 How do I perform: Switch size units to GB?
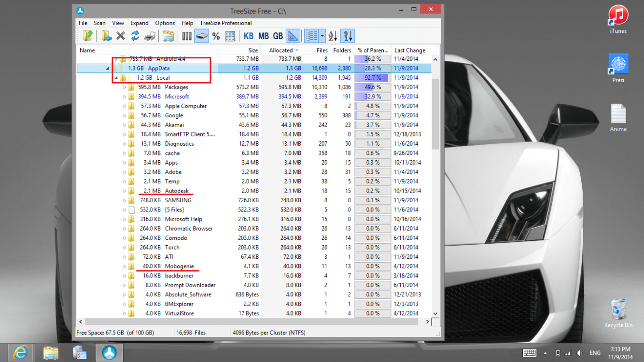click(278, 36)
